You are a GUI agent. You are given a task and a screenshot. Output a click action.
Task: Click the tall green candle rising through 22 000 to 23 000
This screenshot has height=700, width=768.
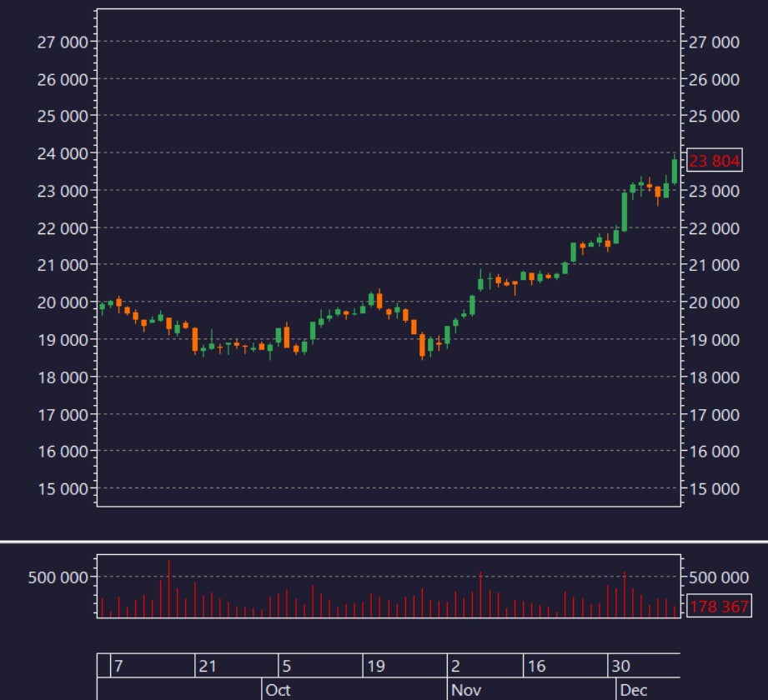click(625, 212)
